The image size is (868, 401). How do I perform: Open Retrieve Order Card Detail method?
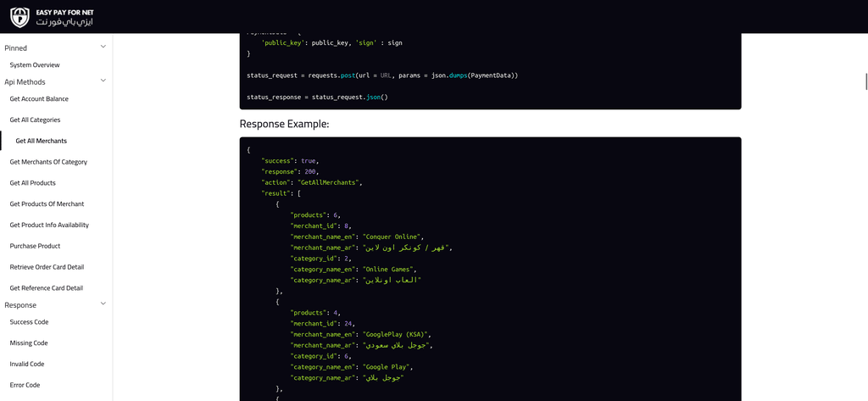click(x=47, y=268)
